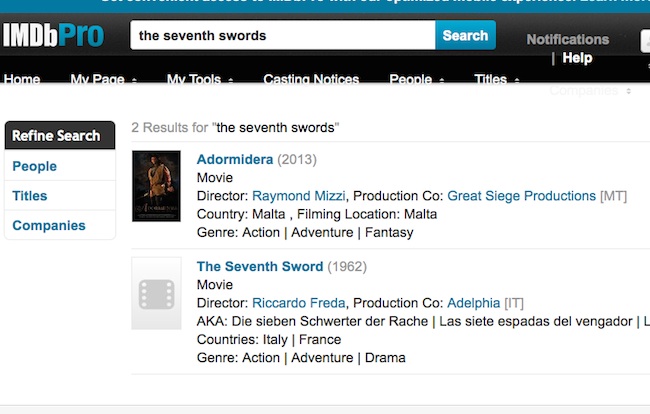This screenshot has width=650, height=414.
Task: Open The Seventh Sword title link
Action: 260,266
